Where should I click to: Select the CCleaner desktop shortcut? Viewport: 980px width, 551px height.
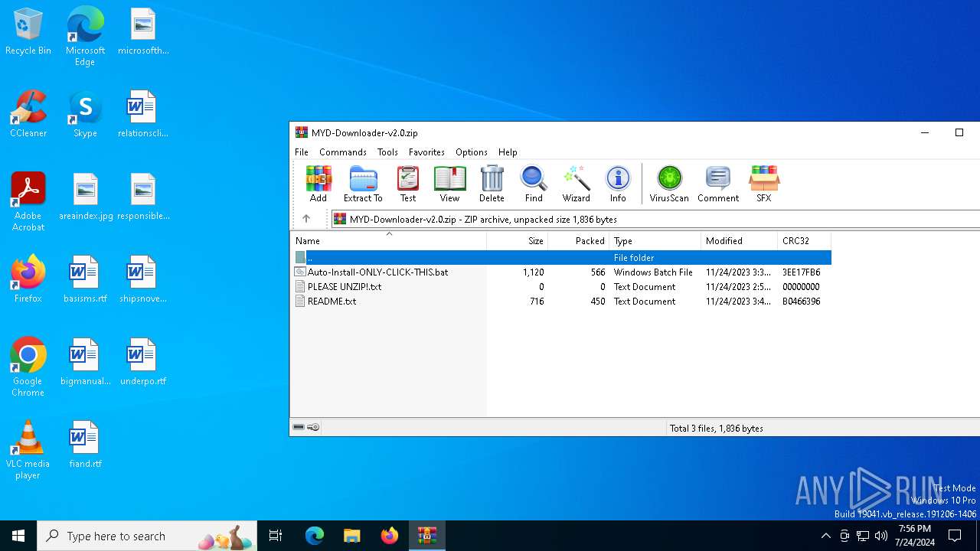28,115
